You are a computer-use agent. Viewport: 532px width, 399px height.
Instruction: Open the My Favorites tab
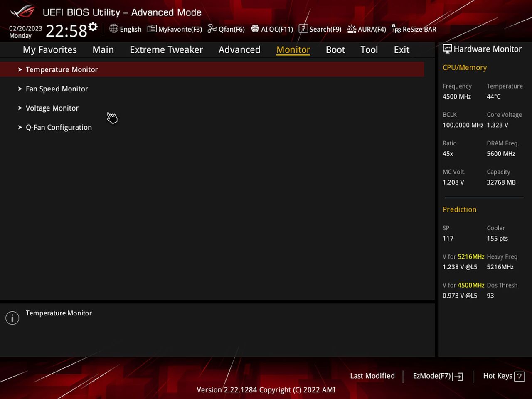click(50, 50)
